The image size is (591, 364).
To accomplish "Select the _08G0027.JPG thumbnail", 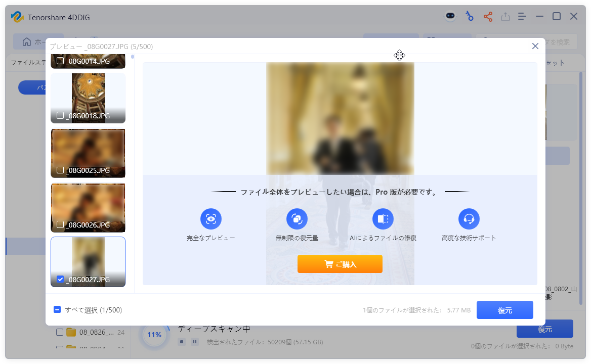I will (x=88, y=262).
